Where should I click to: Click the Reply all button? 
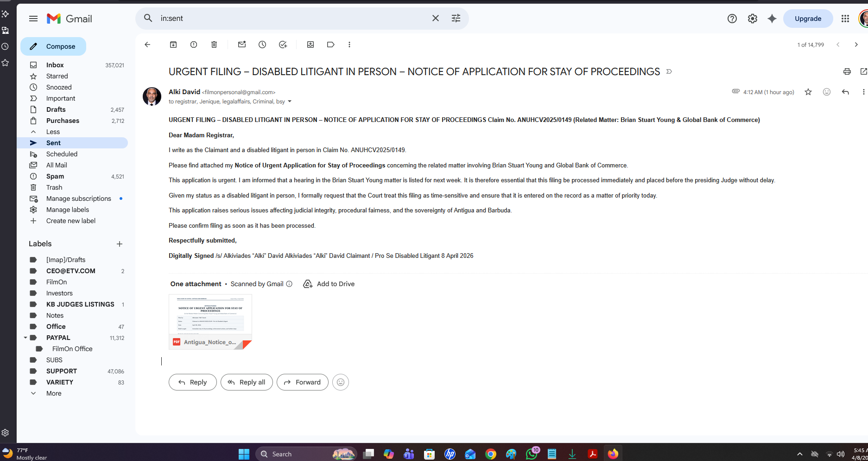[x=247, y=382]
